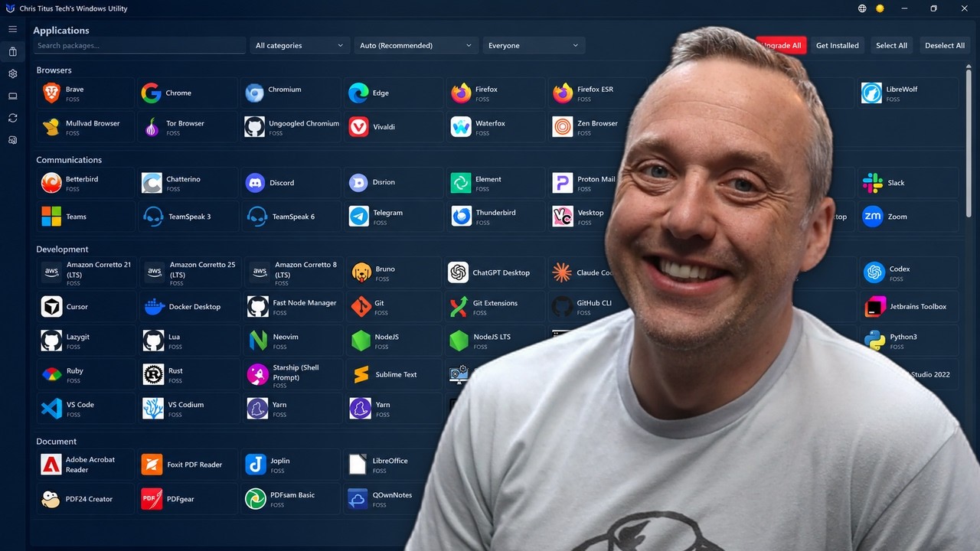Screen dimensions: 980x551
Task: Click the Get Installed button
Action: (838, 45)
